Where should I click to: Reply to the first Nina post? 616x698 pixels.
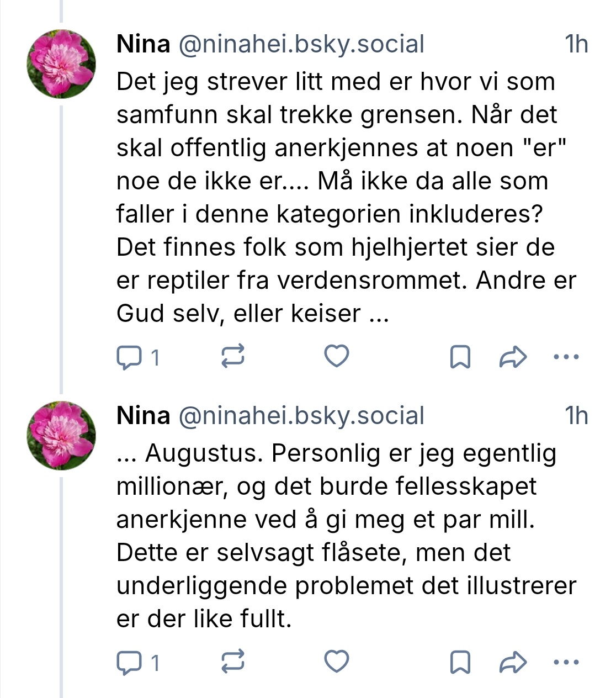point(130,357)
